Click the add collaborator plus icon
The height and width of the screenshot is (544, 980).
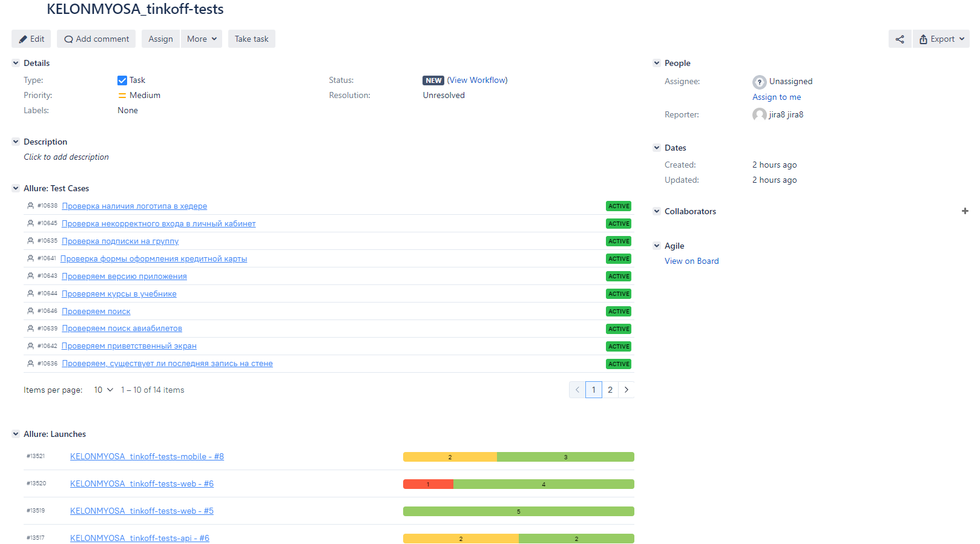pyautogui.click(x=965, y=211)
